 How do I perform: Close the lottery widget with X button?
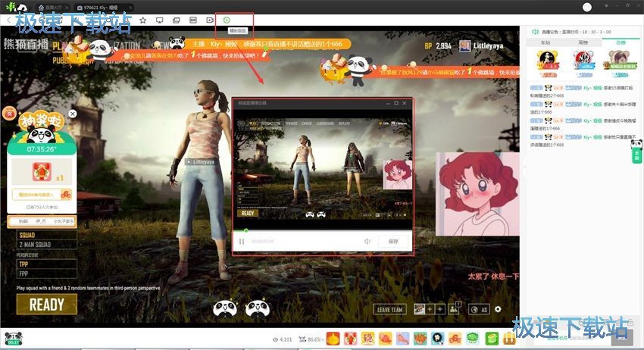pyautogui.click(x=72, y=114)
